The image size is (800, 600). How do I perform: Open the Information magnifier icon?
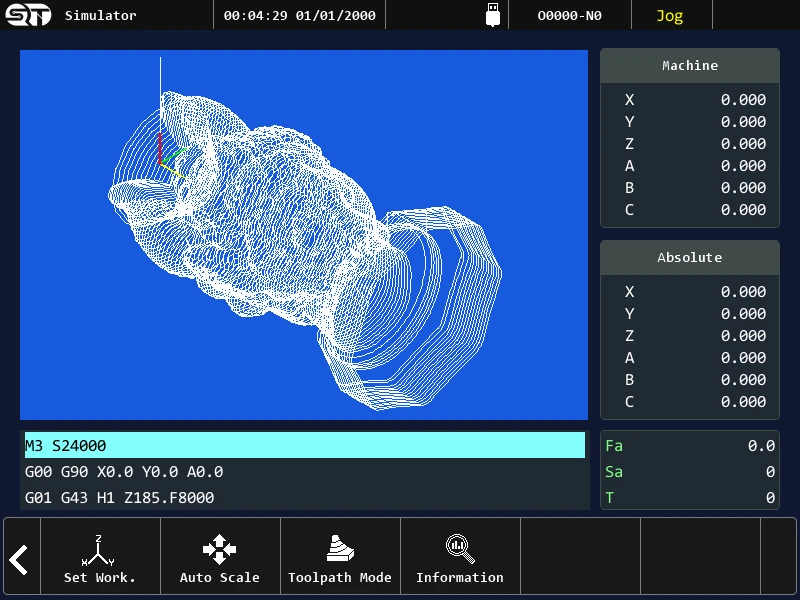(x=460, y=549)
